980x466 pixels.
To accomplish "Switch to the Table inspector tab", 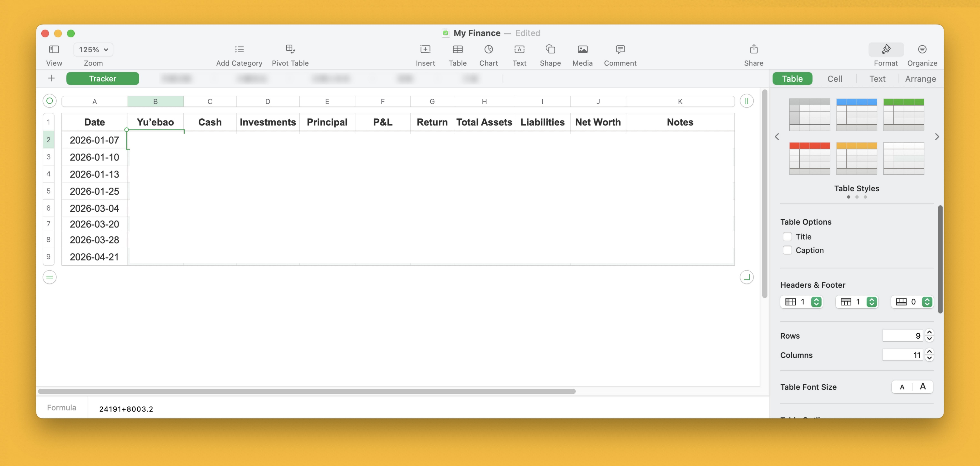I will coord(793,78).
